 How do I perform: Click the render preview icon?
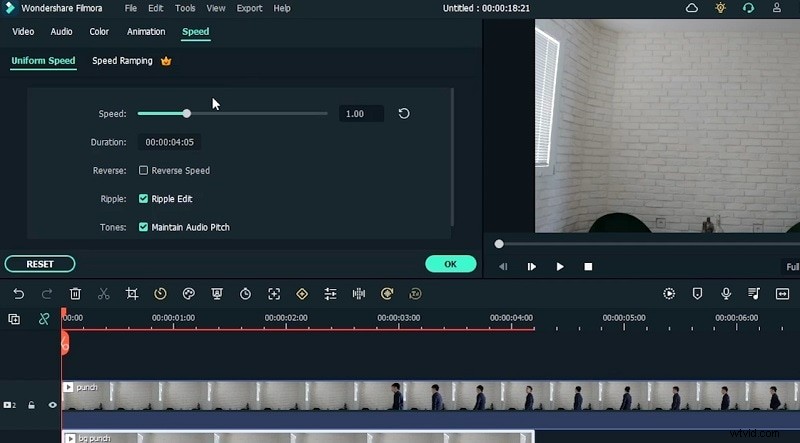[669, 293]
